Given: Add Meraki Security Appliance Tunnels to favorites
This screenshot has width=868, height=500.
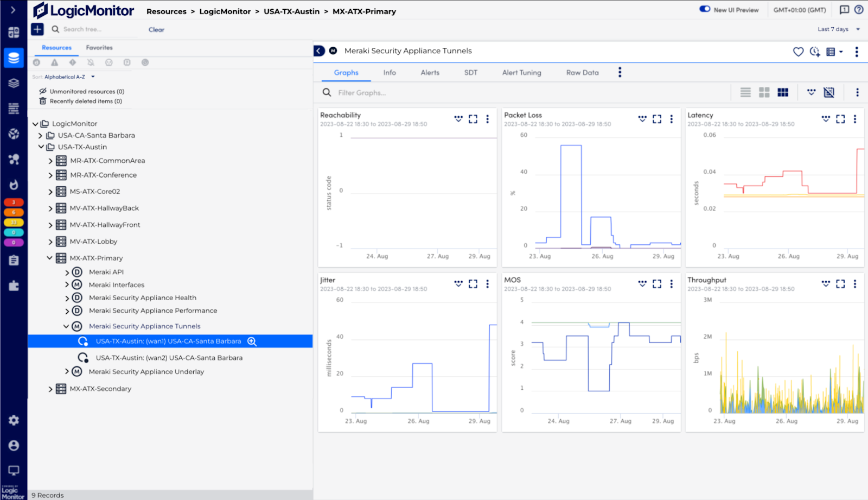Looking at the screenshot, I should (798, 52).
